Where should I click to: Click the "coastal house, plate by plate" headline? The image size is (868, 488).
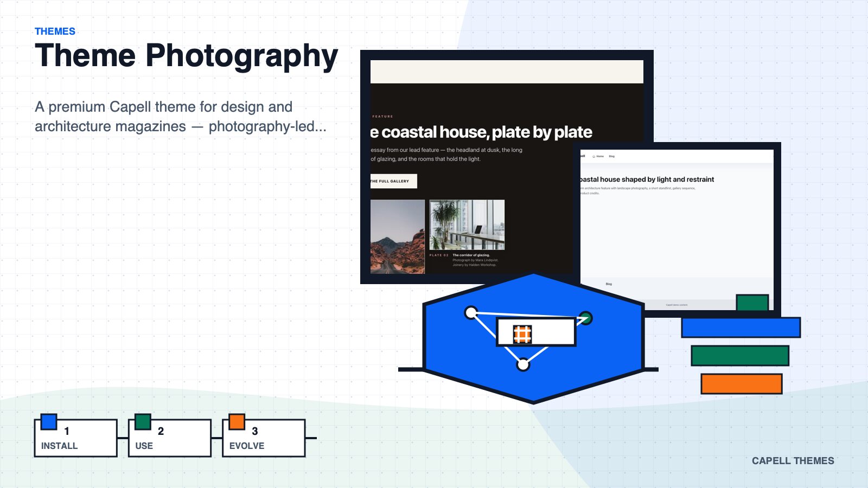(481, 132)
